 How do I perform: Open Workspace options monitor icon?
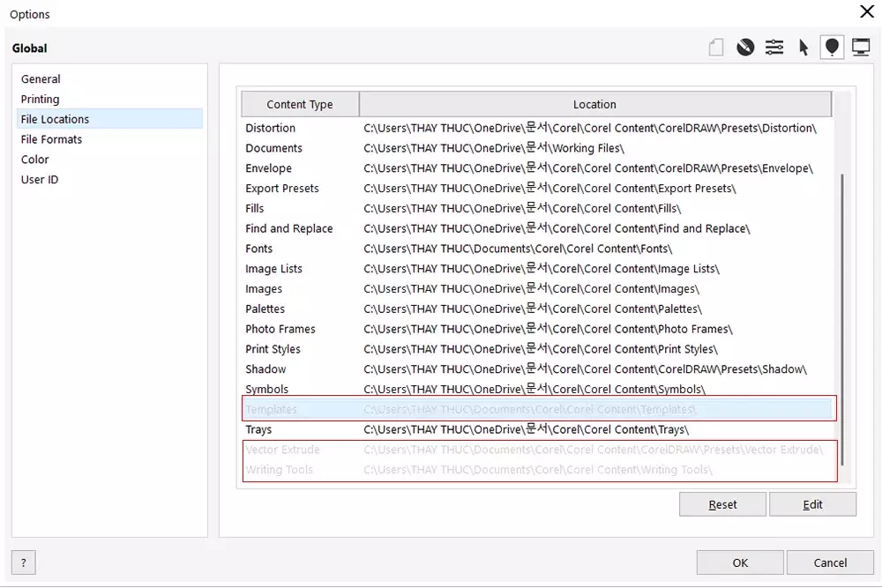click(861, 48)
